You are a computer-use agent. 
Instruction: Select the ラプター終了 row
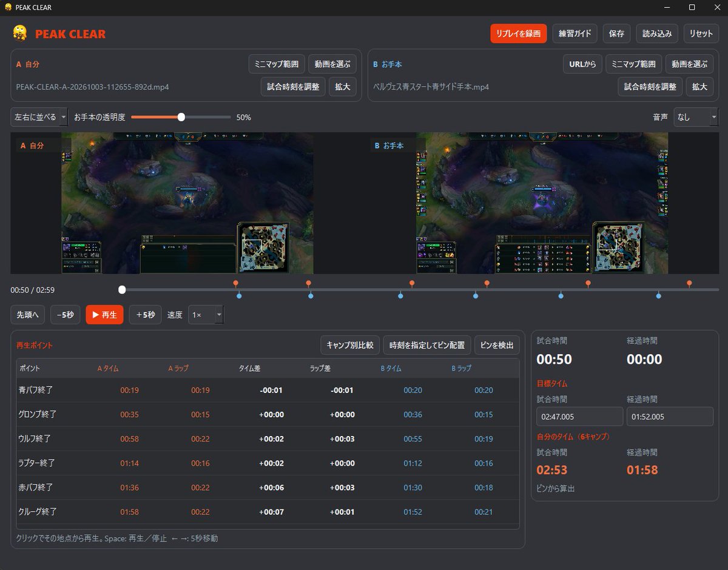point(268,463)
